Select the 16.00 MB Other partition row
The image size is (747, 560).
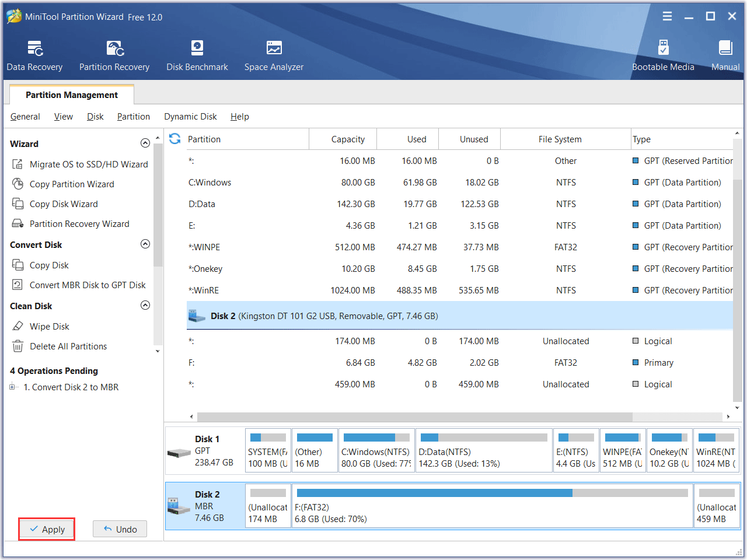pos(459,161)
